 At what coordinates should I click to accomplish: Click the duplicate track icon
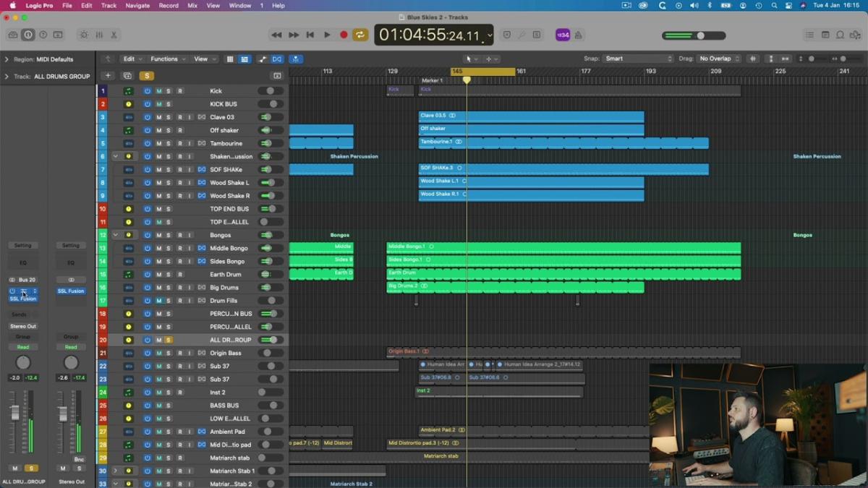[x=127, y=75]
